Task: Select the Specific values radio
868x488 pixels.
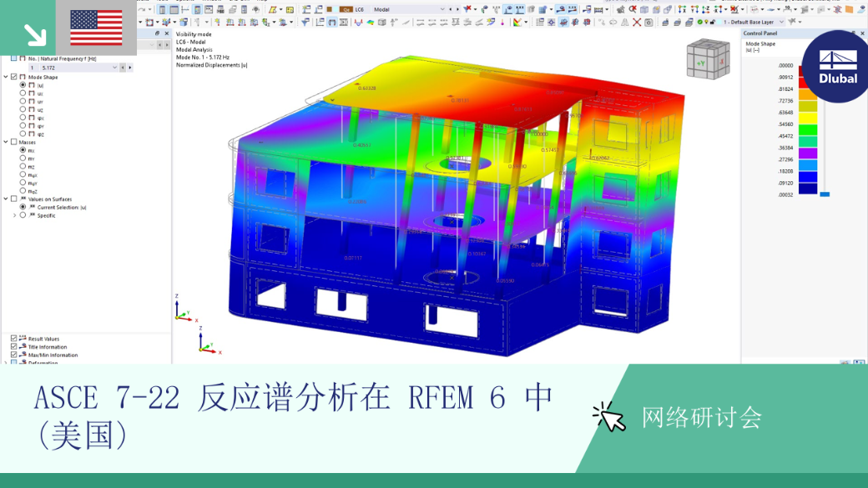Action: (23, 215)
